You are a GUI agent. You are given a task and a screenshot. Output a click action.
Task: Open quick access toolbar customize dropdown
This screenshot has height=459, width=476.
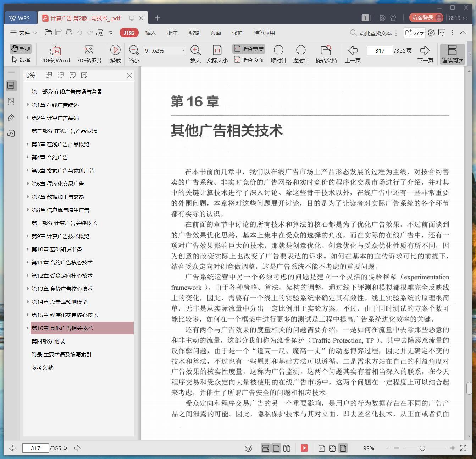point(111,33)
